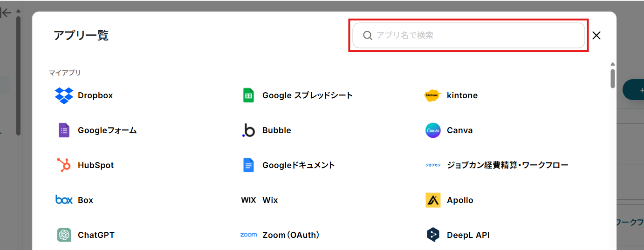
Task: Pick ジョブカン経費精算・ワークフロー app name
Action: coord(507,165)
